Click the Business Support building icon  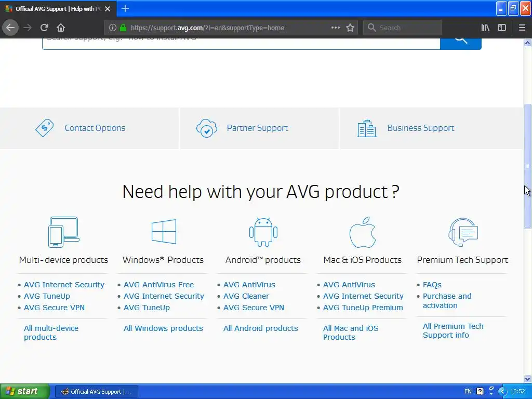366,128
